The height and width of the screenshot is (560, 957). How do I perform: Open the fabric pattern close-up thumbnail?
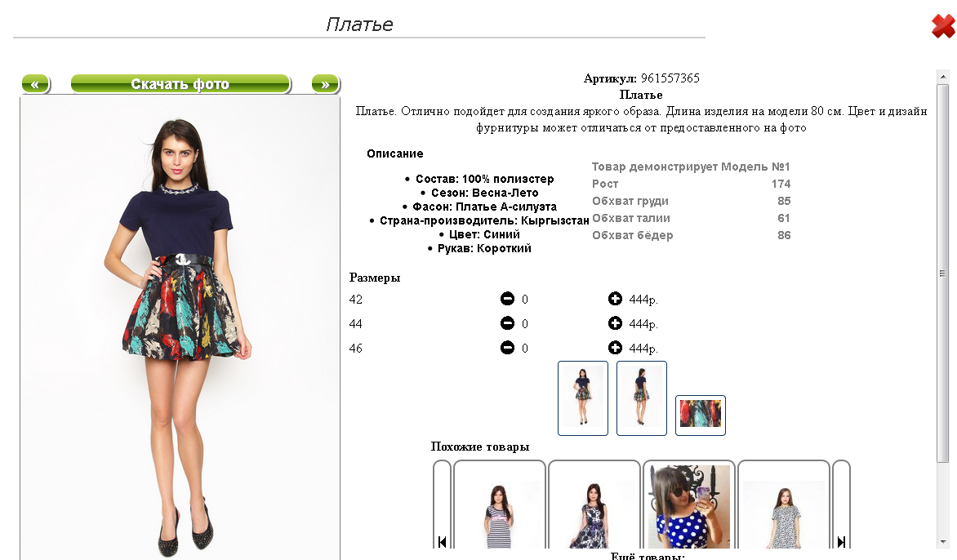coord(700,415)
